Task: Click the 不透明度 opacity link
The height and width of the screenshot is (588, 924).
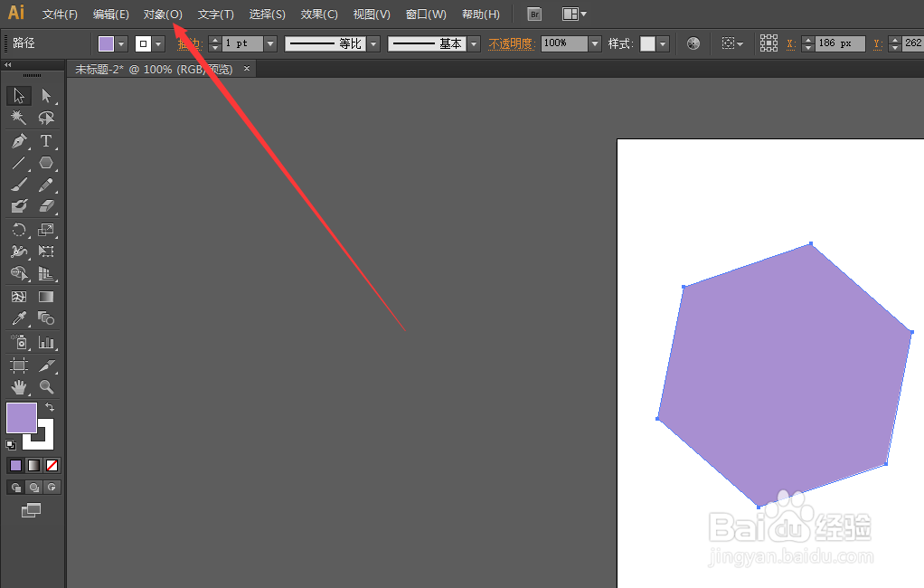Action: pos(512,43)
